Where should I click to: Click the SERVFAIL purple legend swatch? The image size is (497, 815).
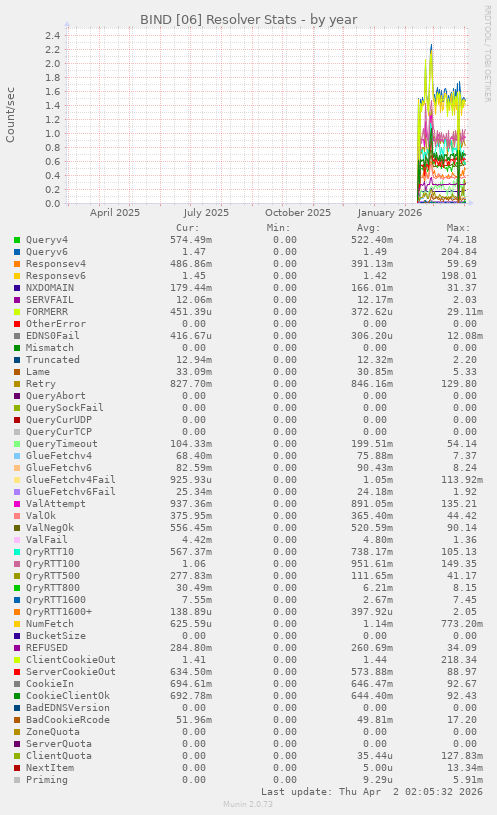pyautogui.click(x=17, y=300)
